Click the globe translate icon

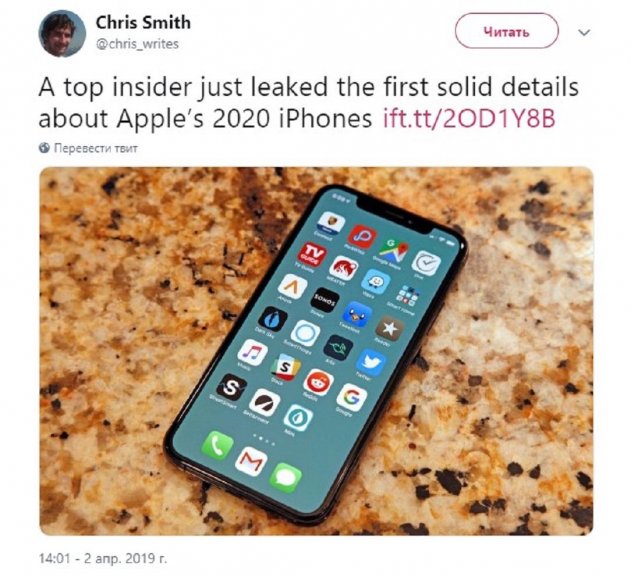(44, 148)
